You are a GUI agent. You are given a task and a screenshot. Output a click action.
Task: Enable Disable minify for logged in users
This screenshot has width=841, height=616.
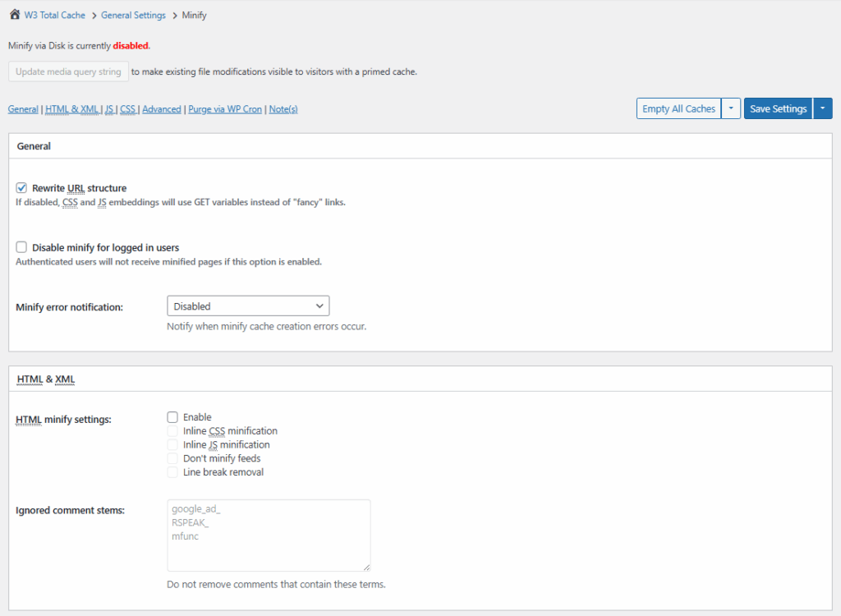pyautogui.click(x=22, y=247)
